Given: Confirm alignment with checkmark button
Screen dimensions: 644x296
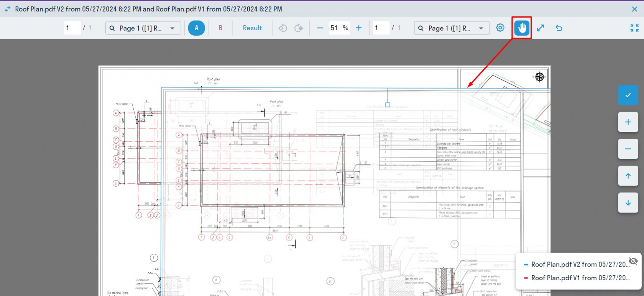Looking at the screenshot, I should click(x=628, y=95).
